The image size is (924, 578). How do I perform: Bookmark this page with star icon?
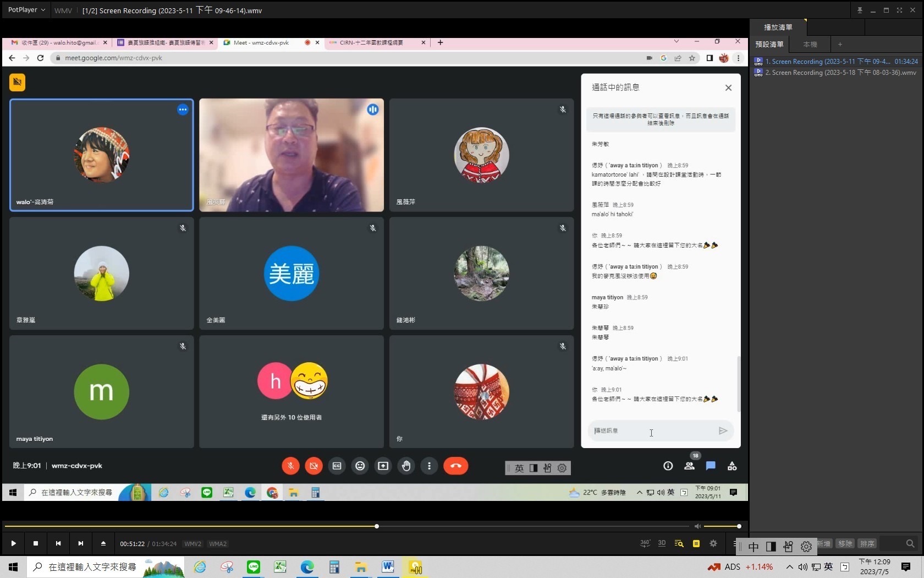coord(692,58)
